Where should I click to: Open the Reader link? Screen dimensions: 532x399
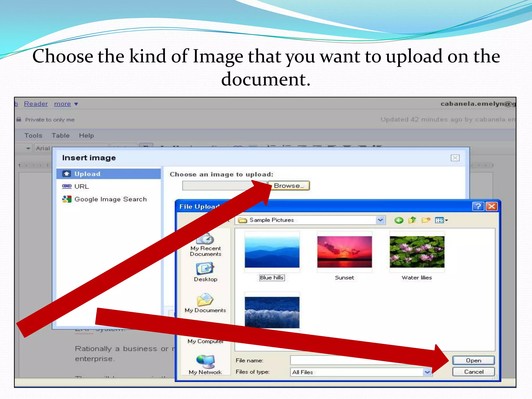click(x=36, y=104)
